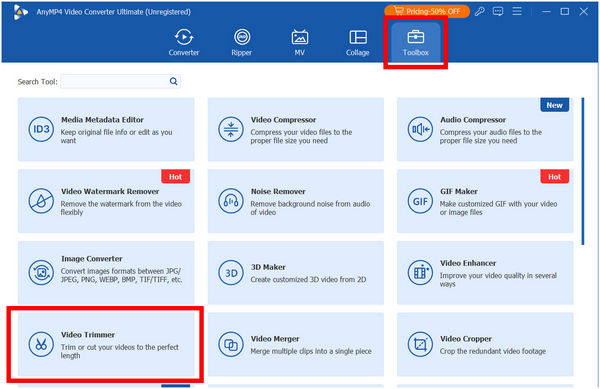This screenshot has width=600, height=389.
Task: Click the Hot badge on Watermark Remover
Action: (175, 177)
